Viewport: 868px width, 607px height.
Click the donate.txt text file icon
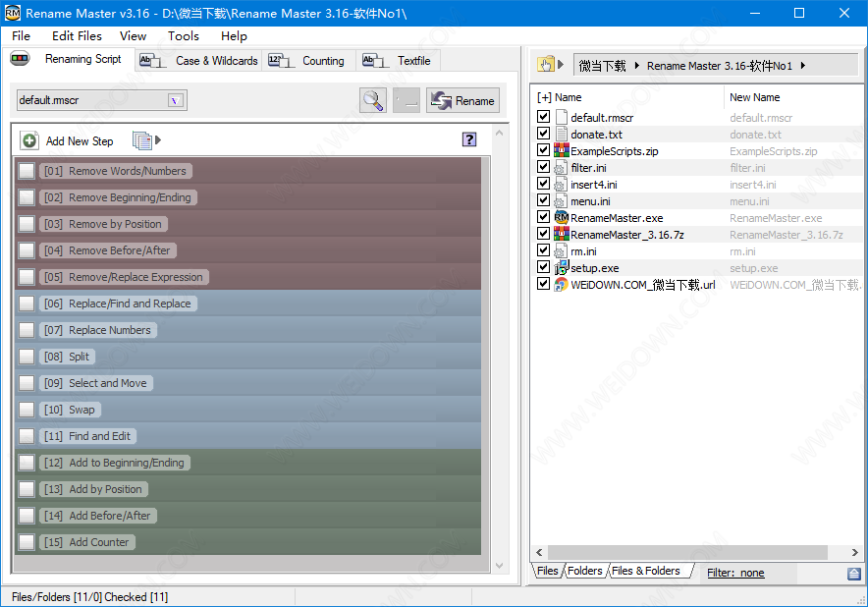click(562, 134)
